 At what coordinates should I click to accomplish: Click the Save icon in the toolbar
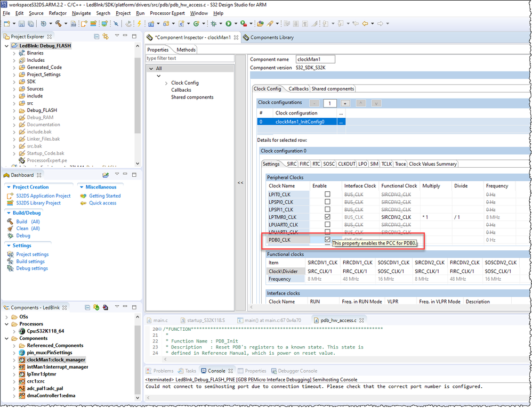pyautogui.click(x=22, y=23)
